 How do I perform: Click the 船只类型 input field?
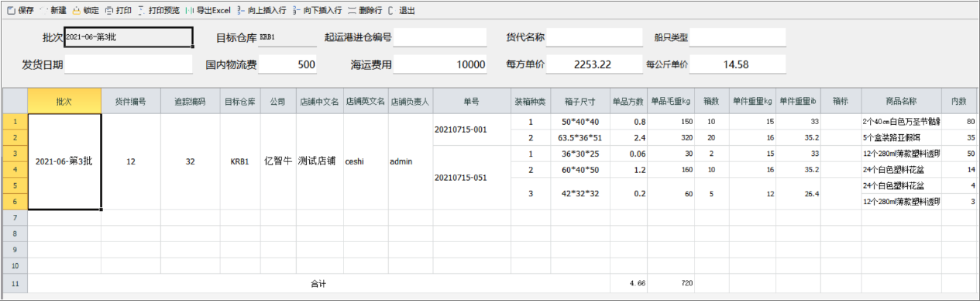[738, 37]
